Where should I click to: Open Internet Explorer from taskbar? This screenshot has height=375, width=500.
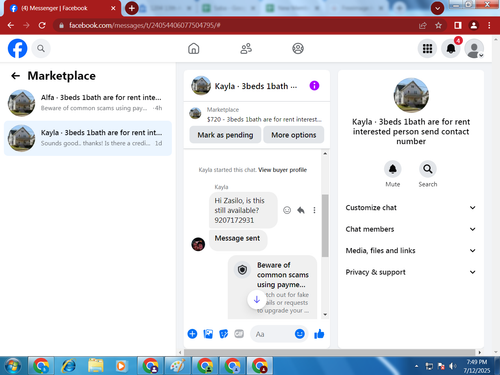tap(68, 366)
